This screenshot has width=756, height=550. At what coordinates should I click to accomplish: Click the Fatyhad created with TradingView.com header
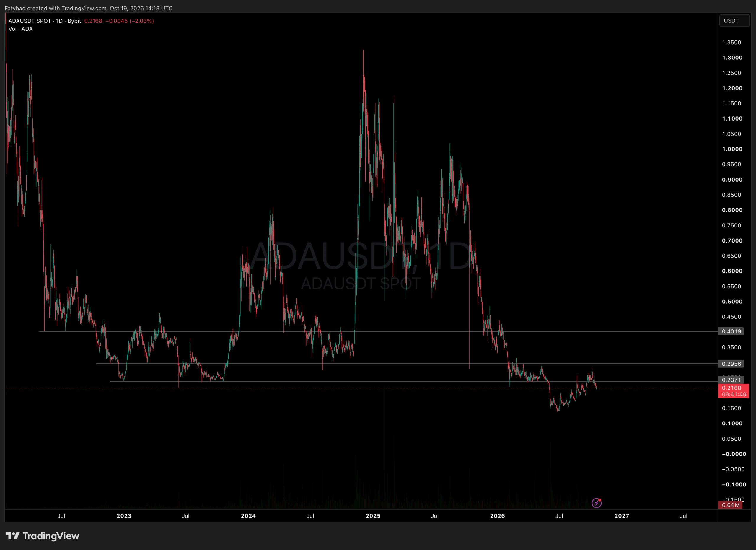[x=88, y=8]
